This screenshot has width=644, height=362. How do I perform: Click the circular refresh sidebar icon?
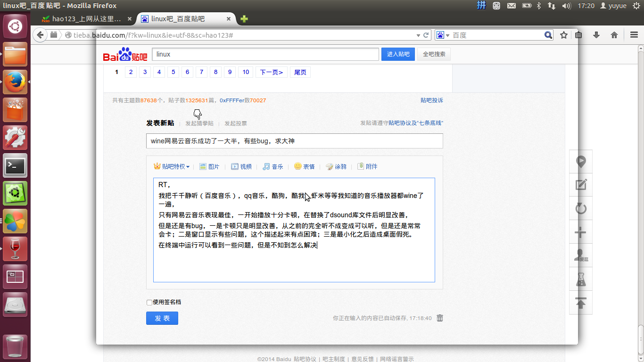[581, 208]
